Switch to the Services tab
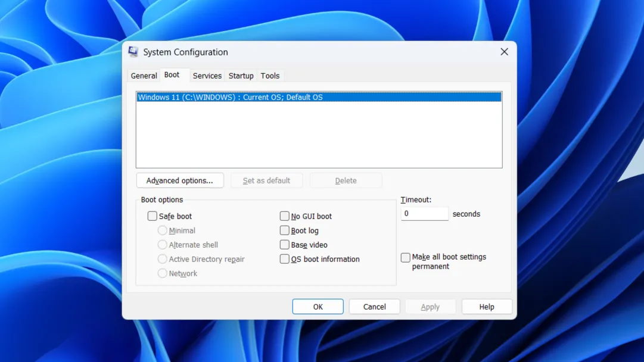 tap(207, 76)
